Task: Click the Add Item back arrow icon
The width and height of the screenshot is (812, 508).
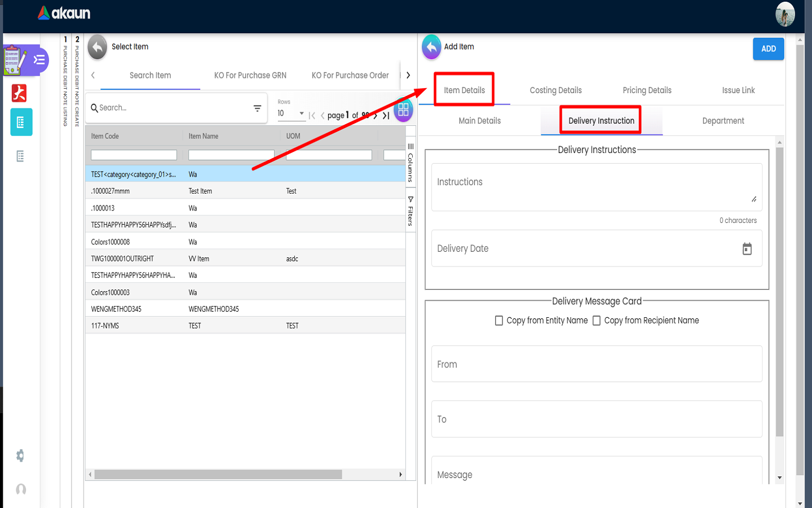Action: [x=431, y=47]
